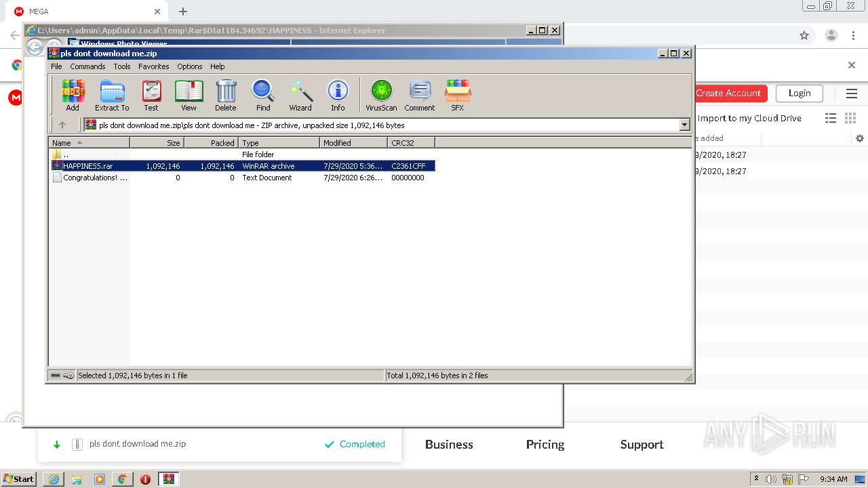The image size is (868, 488).
Task: Open the MEGA hamburger menu
Action: click(852, 94)
